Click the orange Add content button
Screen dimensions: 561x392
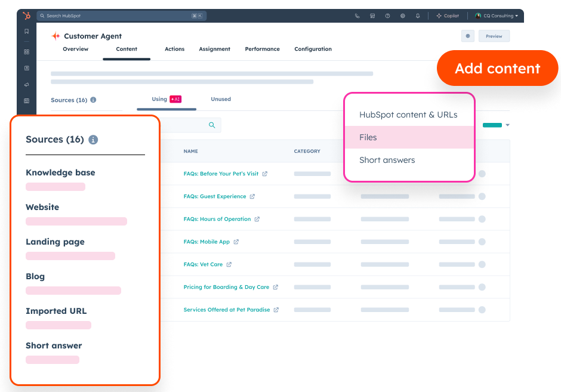pyautogui.click(x=497, y=68)
